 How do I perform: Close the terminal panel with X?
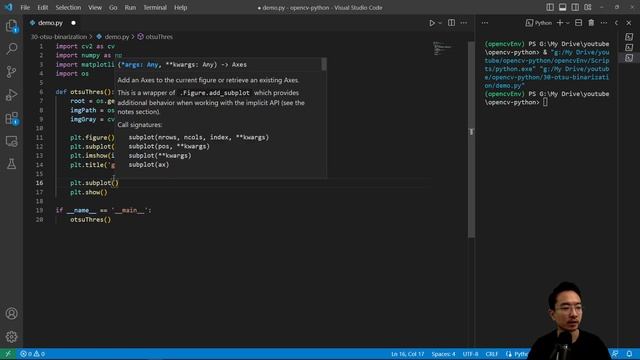629,23
